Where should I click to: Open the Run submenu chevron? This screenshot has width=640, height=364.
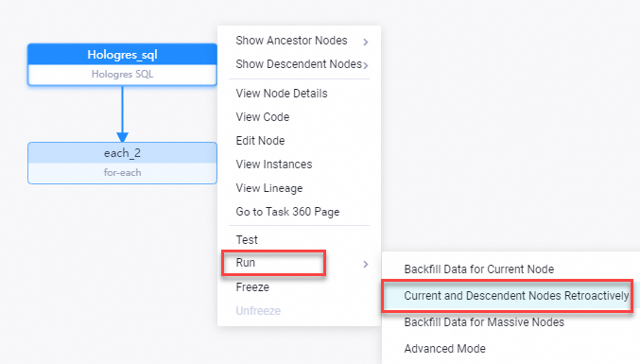[366, 264]
